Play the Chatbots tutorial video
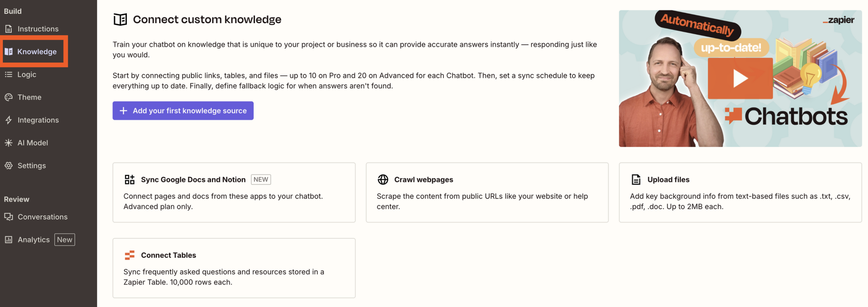The image size is (868, 307). coord(740,78)
